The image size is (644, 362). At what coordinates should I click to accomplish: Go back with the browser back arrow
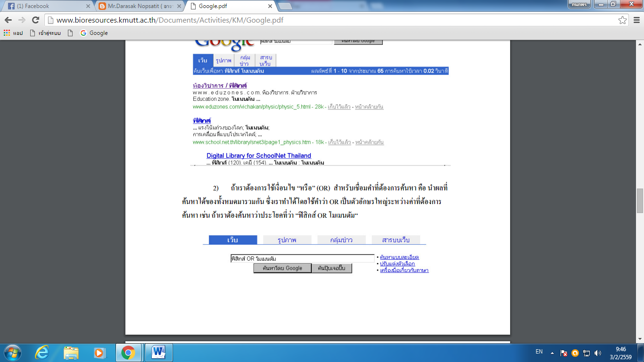point(8,20)
